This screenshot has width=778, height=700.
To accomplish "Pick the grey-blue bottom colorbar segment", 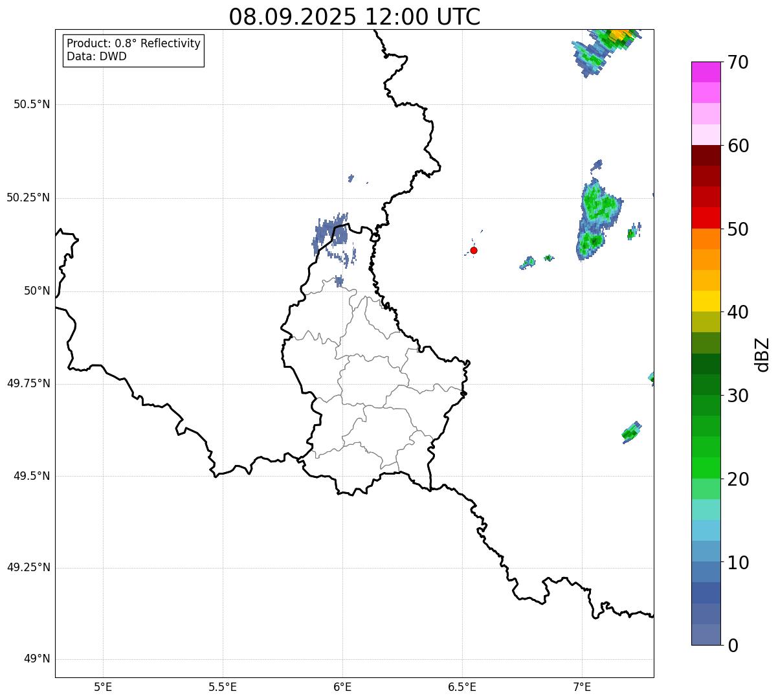I will point(706,635).
